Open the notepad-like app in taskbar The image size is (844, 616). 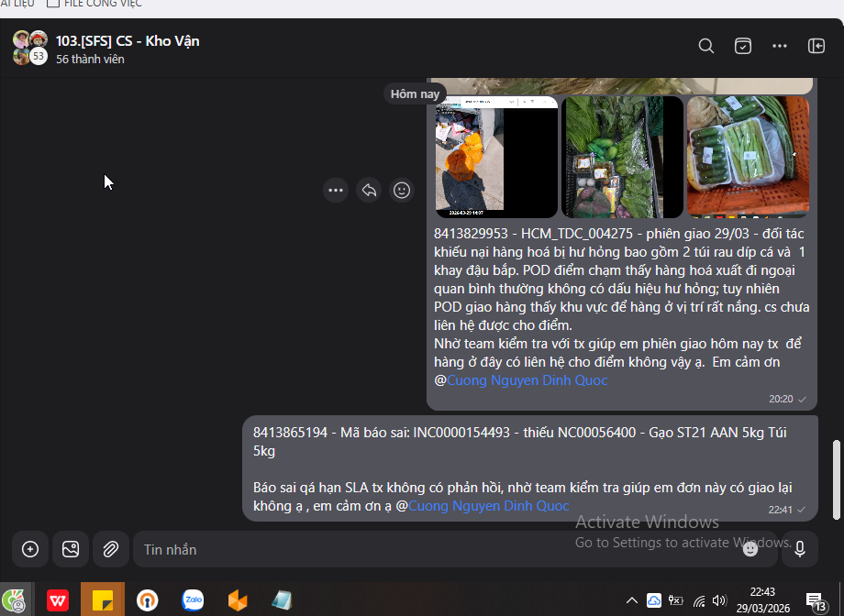[282, 600]
